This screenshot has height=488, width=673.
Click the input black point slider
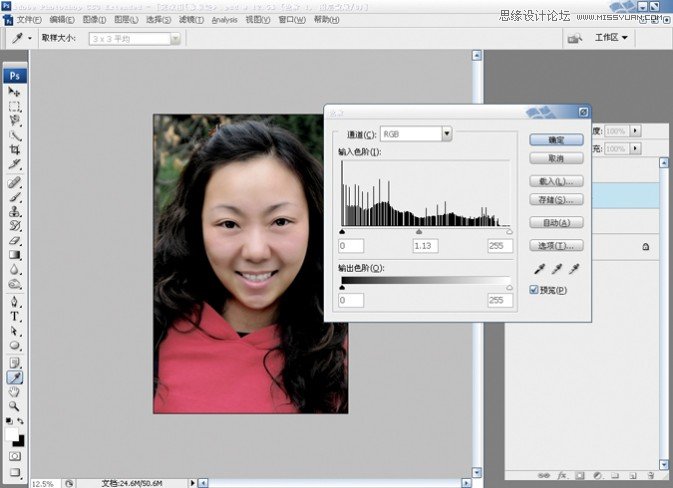pos(342,232)
